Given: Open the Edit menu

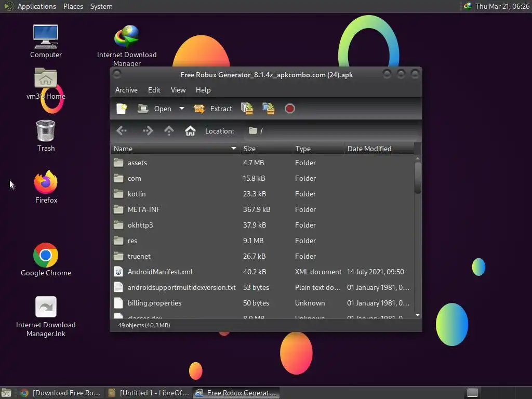Looking at the screenshot, I should (154, 90).
